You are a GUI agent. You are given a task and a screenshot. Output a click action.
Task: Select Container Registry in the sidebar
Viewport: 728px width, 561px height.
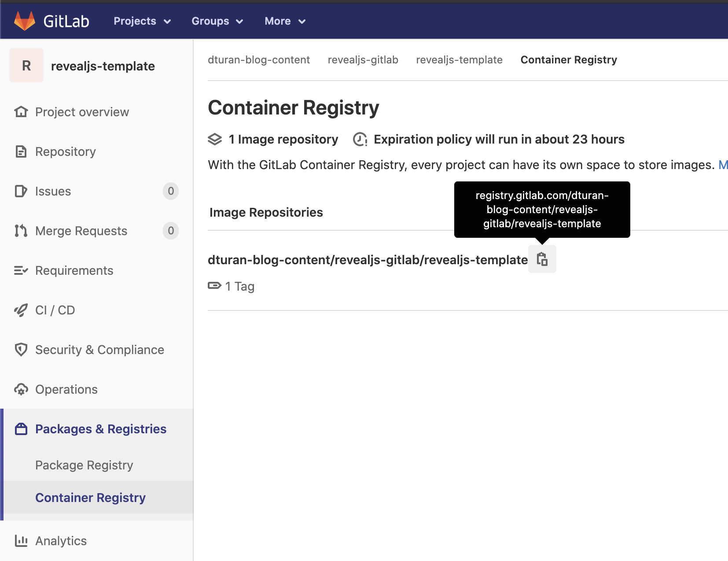(x=90, y=498)
